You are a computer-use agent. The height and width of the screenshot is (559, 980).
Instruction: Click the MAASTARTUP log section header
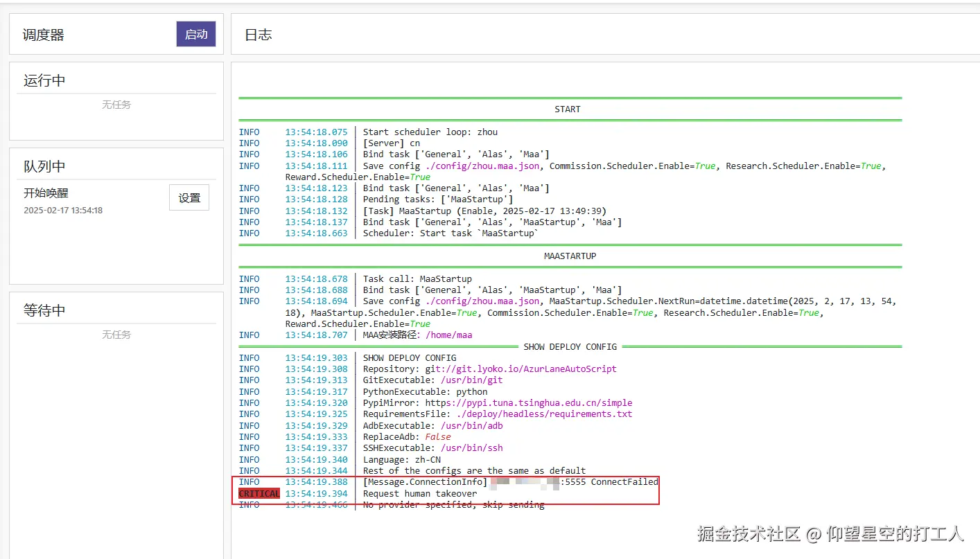click(570, 256)
